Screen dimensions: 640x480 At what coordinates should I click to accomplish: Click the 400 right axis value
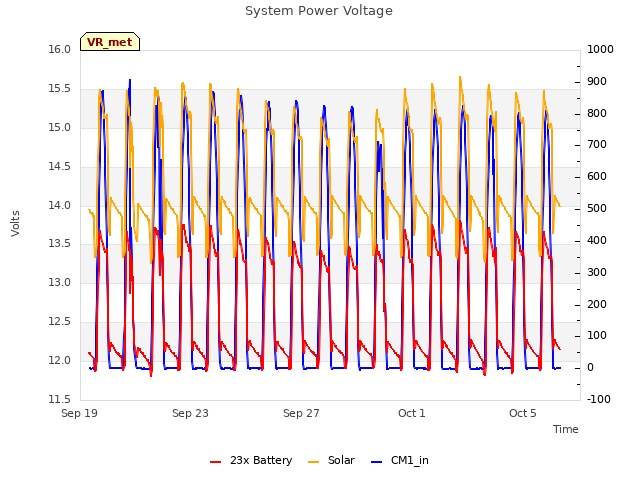pos(597,240)
